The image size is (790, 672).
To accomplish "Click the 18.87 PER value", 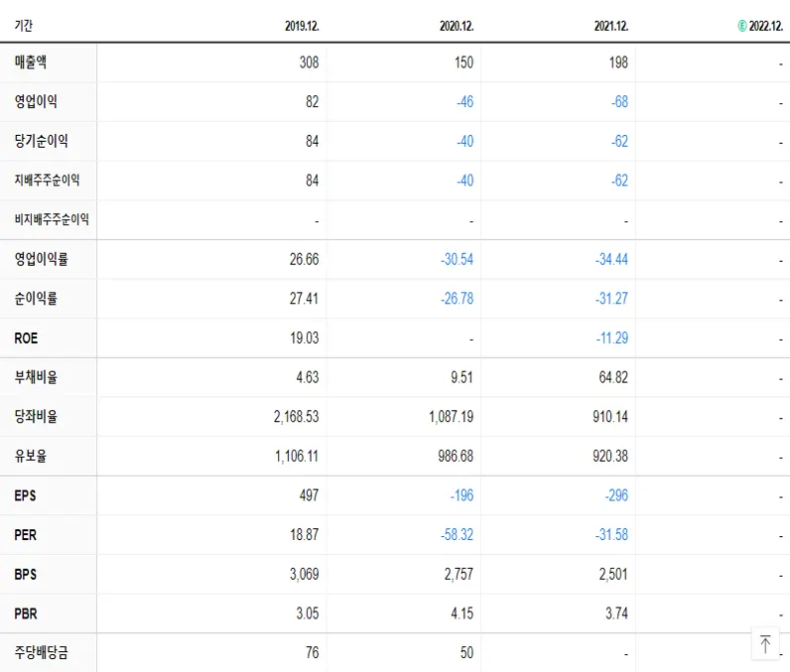I will point(305,534).
